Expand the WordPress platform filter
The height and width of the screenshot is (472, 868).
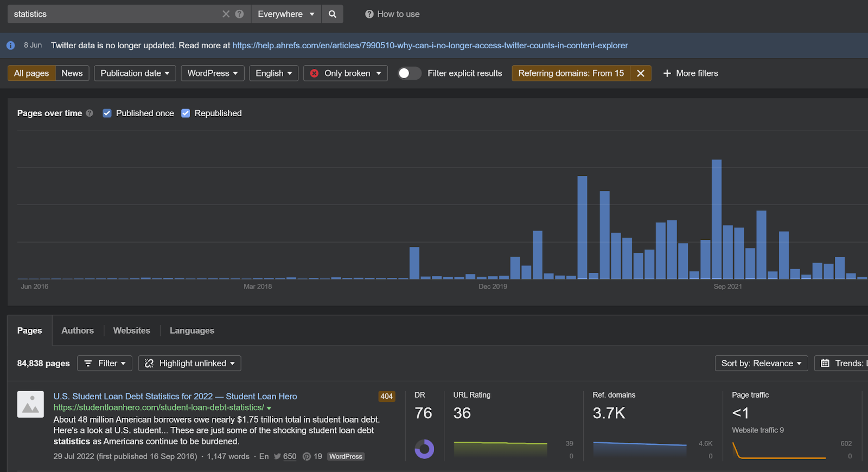213,73
